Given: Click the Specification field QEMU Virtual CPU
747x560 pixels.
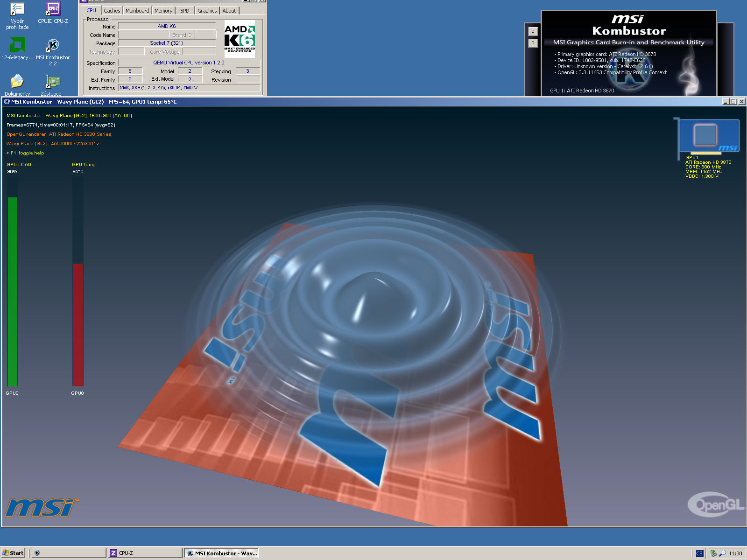Looking at the screenshot, I should (x=189, y=63).
